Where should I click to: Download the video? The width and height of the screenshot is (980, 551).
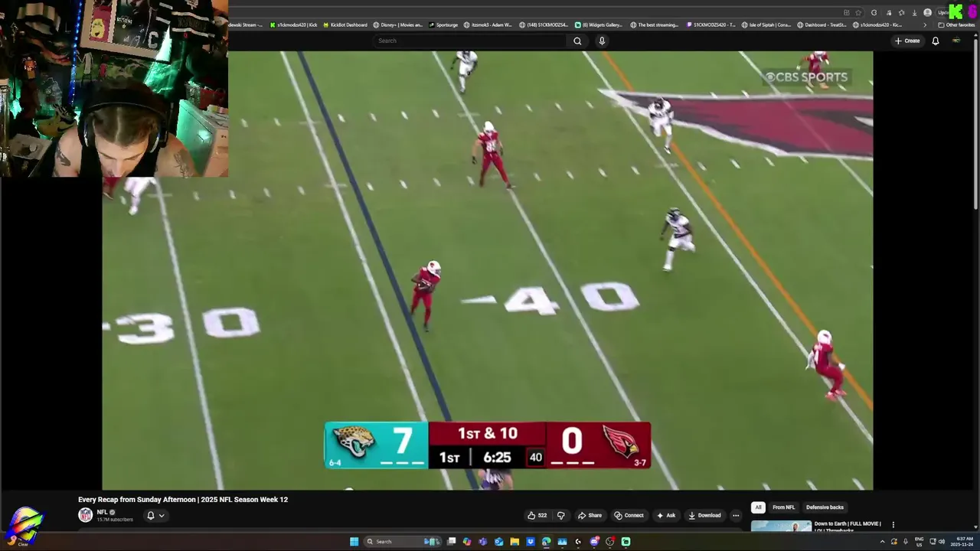point(704,515)
